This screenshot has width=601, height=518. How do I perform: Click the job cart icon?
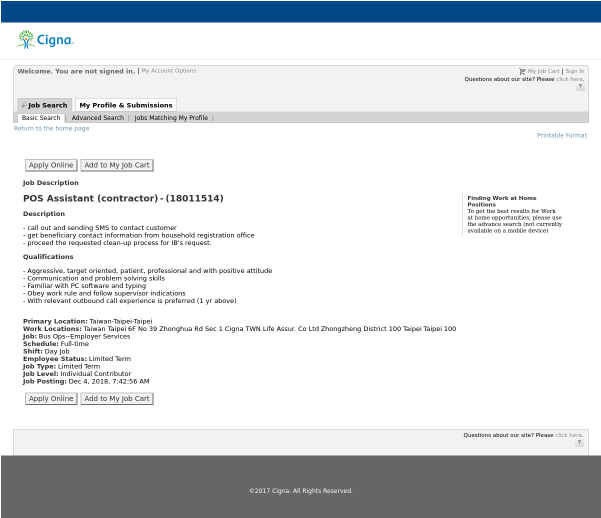click(x=522, y=71)
